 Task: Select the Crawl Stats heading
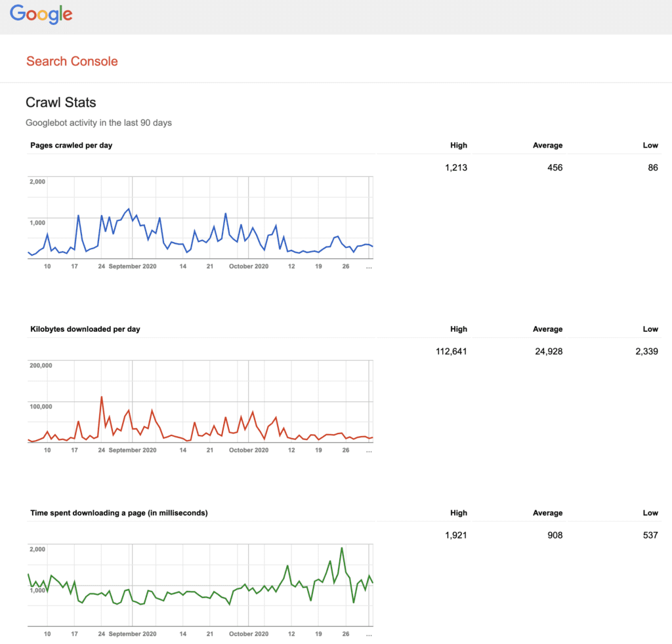(x=60, y=102)
